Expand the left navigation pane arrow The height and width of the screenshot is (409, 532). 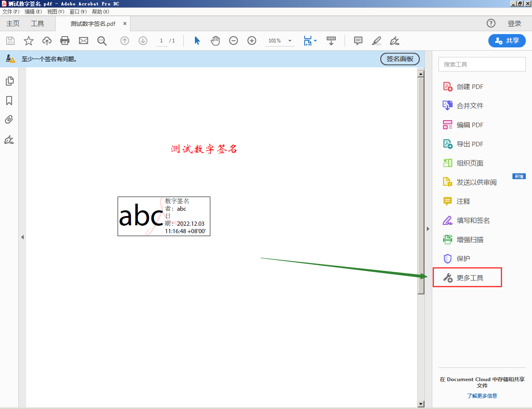pos(22,237)
